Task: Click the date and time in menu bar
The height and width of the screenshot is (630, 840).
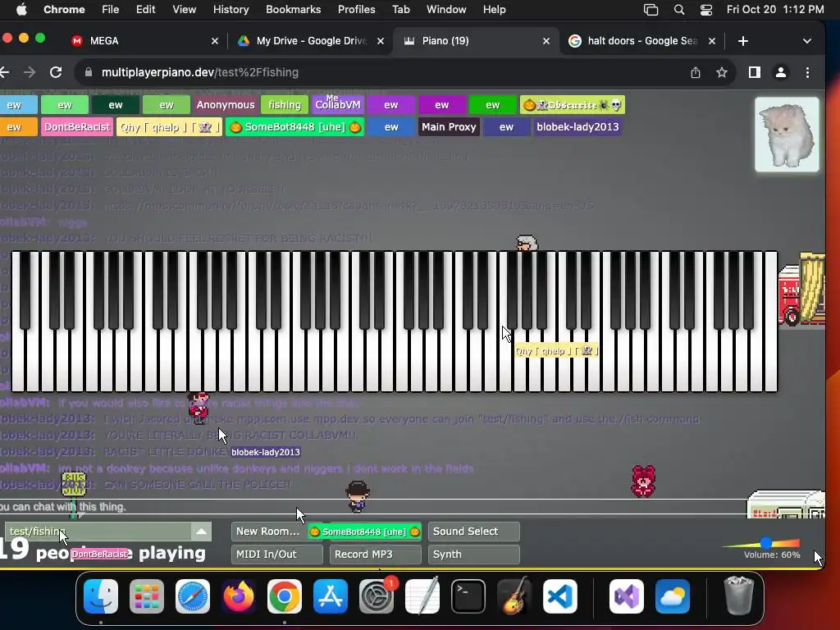Action: coord(774,10)
